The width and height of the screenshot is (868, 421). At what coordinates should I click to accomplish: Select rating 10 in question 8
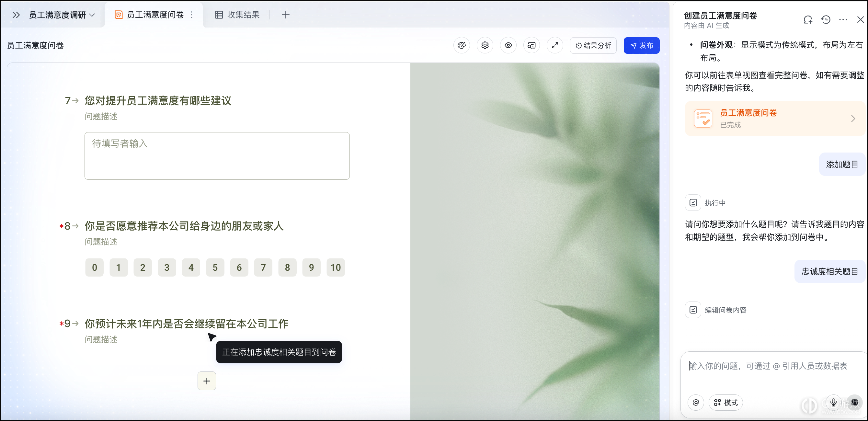336,267
